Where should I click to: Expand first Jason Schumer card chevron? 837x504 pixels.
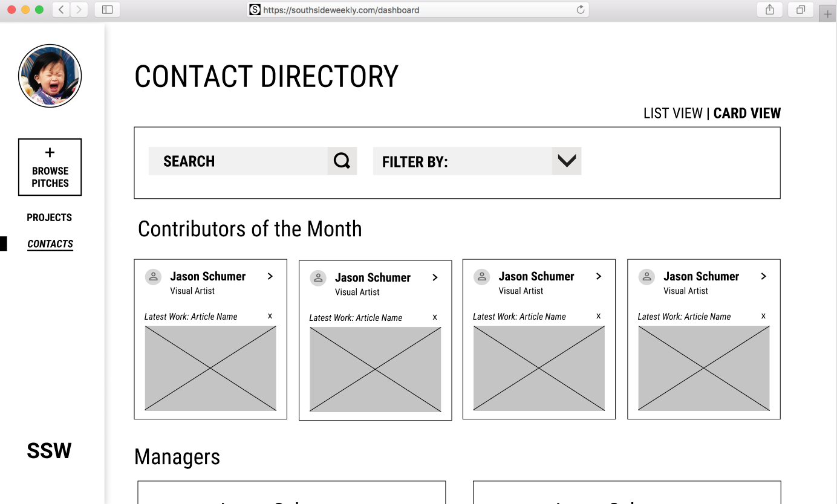pyautogui.click(x=270, y=276)
